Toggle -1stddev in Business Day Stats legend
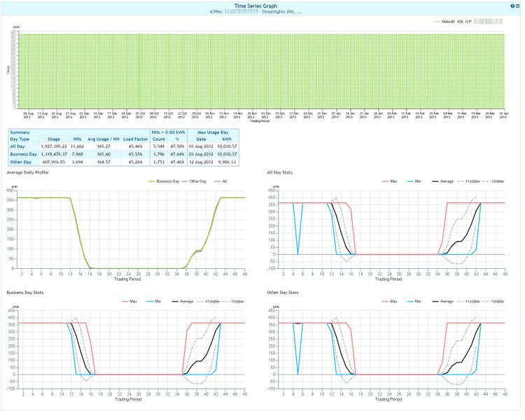The height and width of the screenshot is (420, 525). (x=233, y=302)
